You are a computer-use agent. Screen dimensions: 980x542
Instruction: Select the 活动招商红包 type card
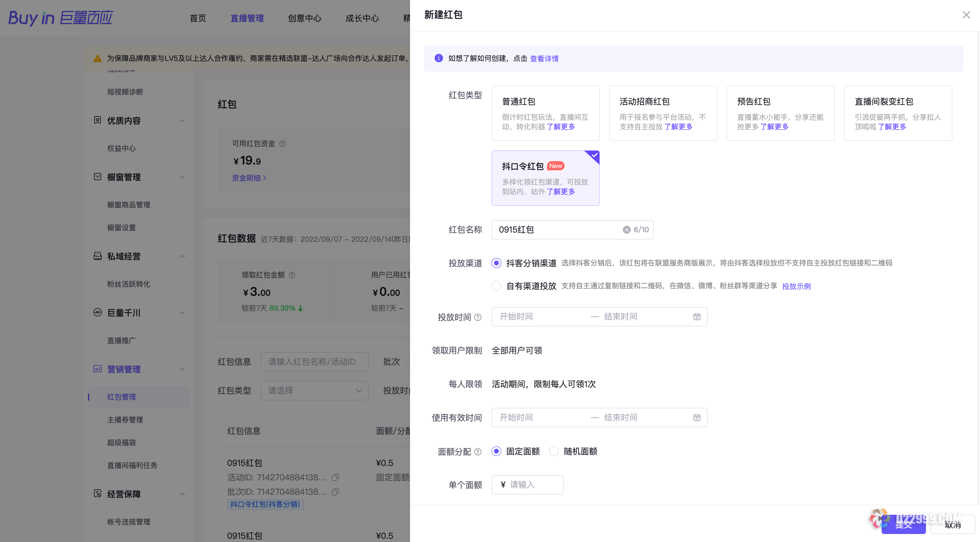point(663,113)
